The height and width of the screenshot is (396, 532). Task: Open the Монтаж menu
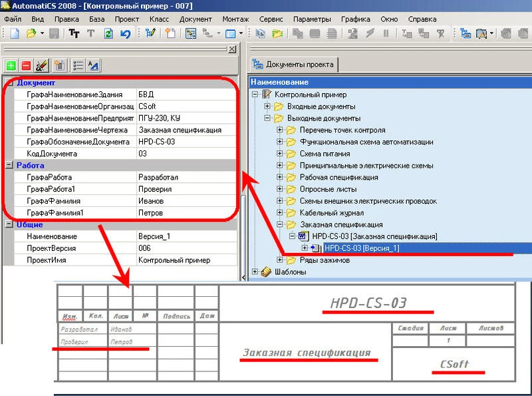coord(236,19)
